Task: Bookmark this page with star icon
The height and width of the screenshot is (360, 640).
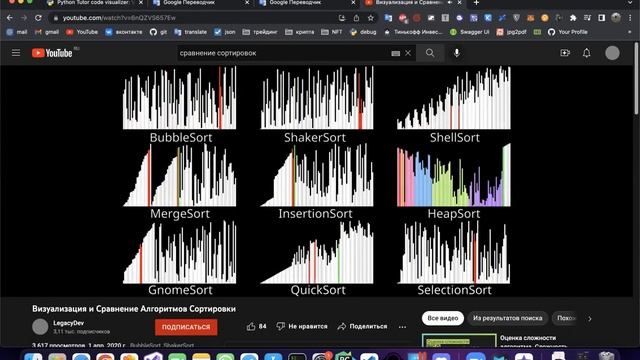Action: 371,18
